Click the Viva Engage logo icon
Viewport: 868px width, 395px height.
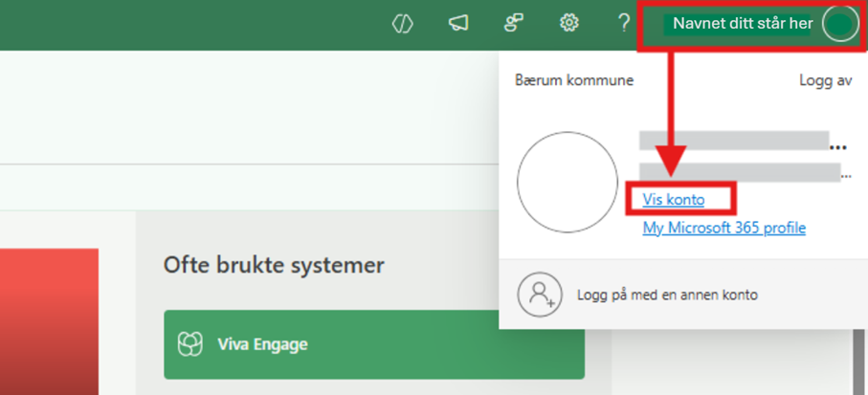[x=189, y=344]
